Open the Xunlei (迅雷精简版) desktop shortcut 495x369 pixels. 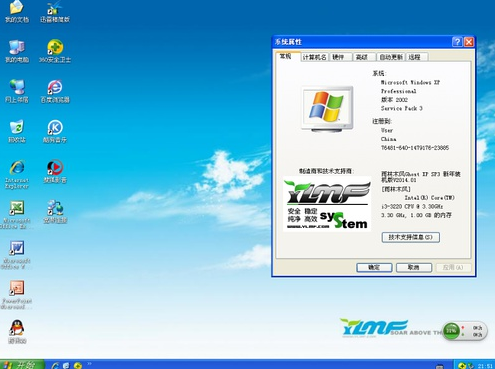(x=55, y=12)
